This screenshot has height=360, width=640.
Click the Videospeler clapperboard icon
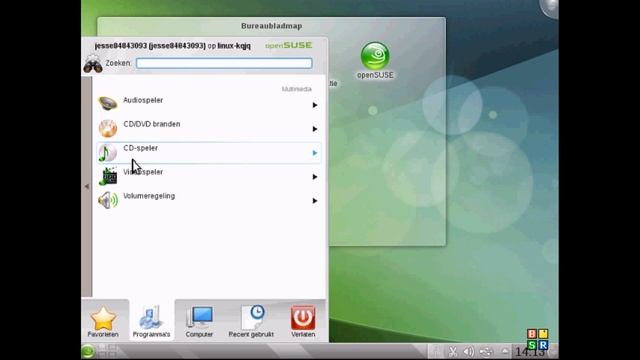pyautogui.click(x=108, y=176)
